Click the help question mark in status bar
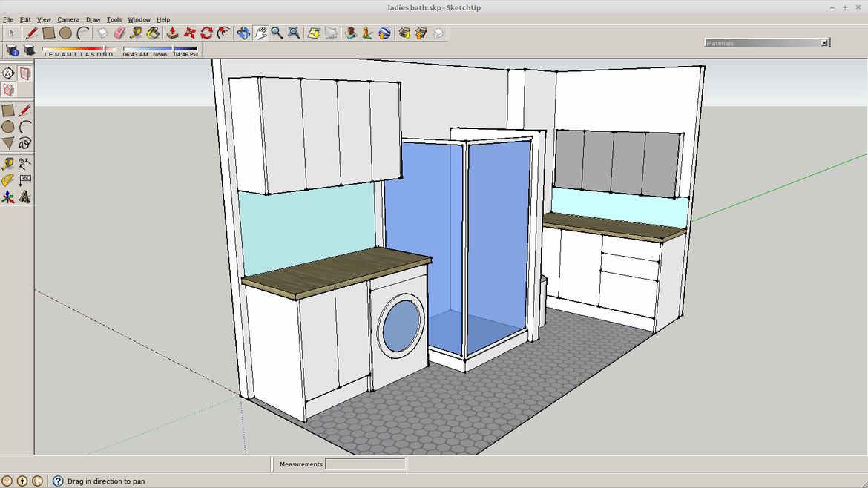 [x=58, y=481]
